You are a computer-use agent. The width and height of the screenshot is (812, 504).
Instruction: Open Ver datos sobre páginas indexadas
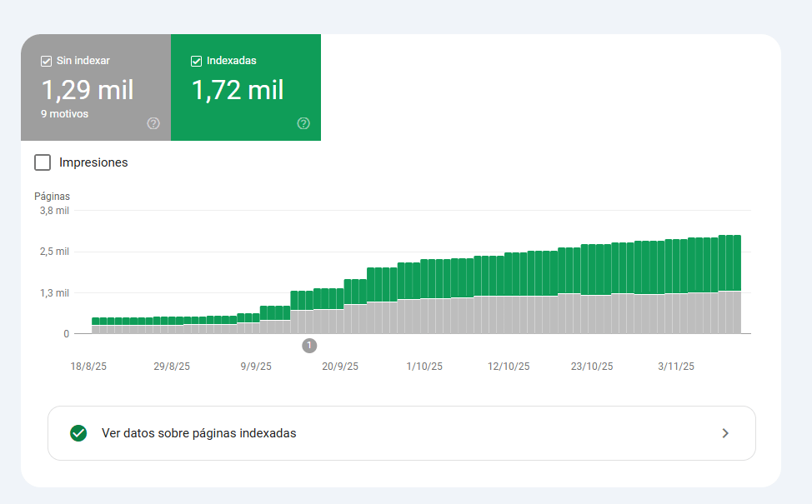(x=402, y=433)
